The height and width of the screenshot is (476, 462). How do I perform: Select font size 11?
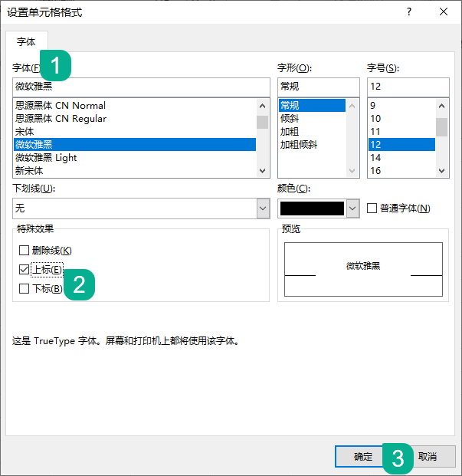pos(401,131)
